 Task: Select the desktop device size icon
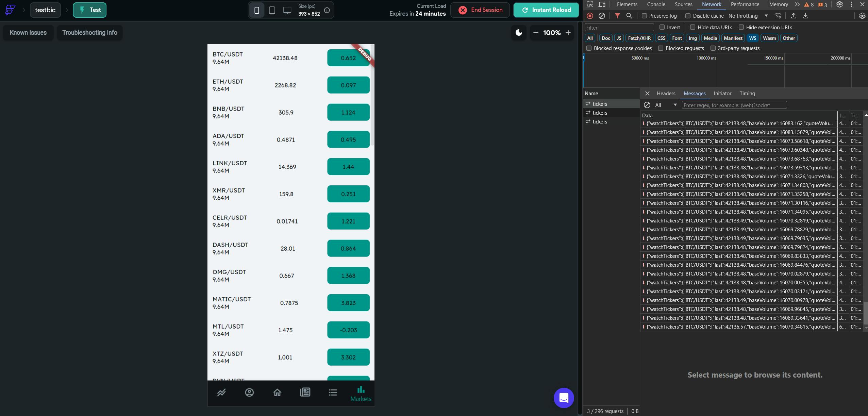[x=287, y=10]
